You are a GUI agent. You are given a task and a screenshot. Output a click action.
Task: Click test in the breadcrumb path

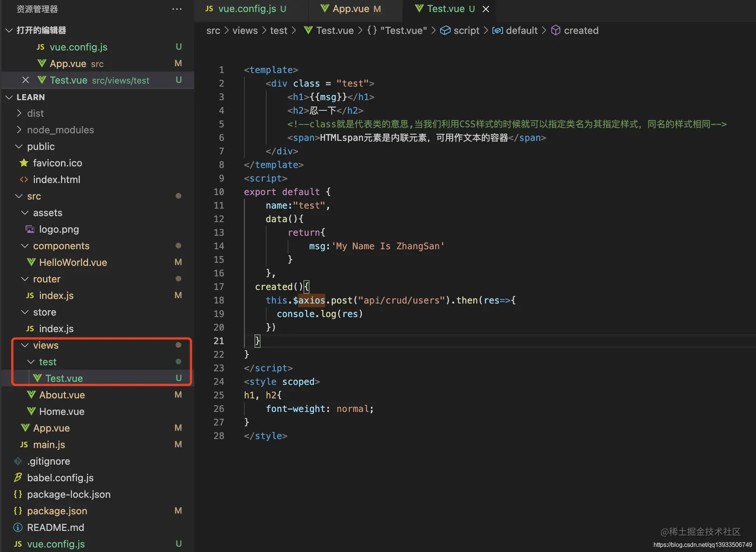pos(278,30)
